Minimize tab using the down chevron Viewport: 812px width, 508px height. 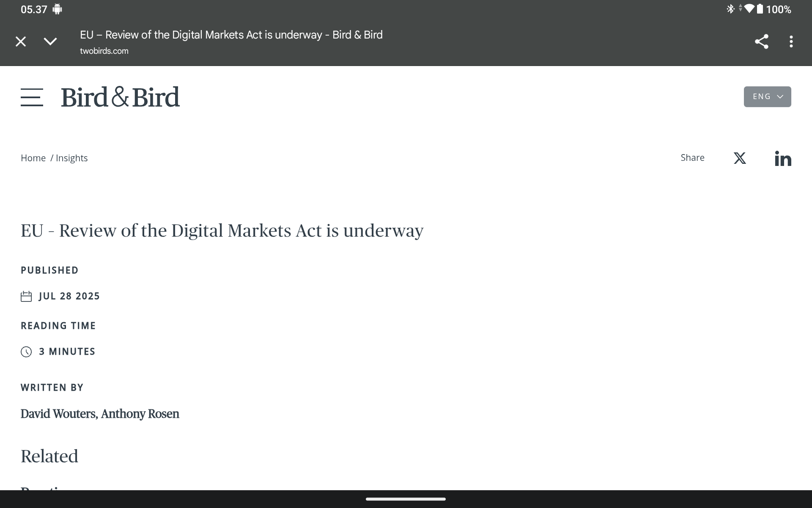[50, 41]
